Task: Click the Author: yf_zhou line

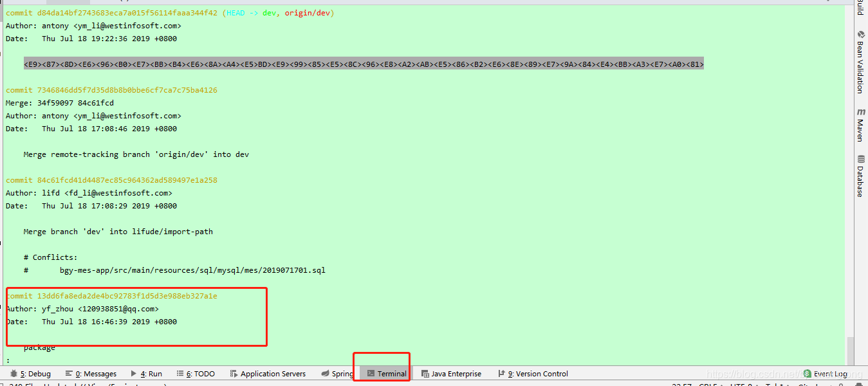Action: [82, 309]
